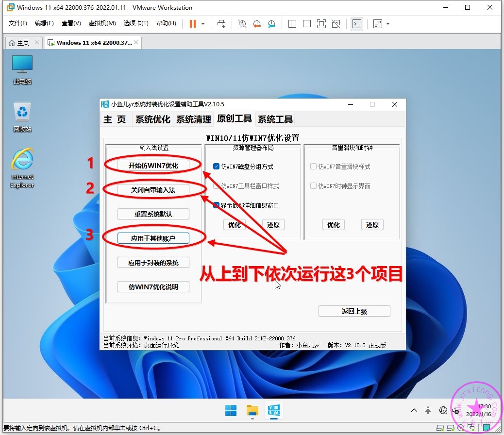504x435 pixels.
Task: Expand the hidden tray icons chevron
Action: tap(414, 410)
